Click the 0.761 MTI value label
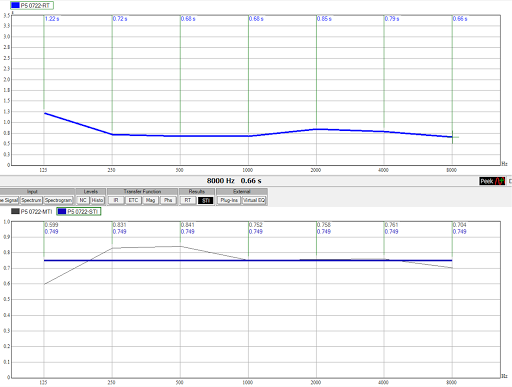Image resolution: width=512 pixels, height=387 pixels. (392, 225)
